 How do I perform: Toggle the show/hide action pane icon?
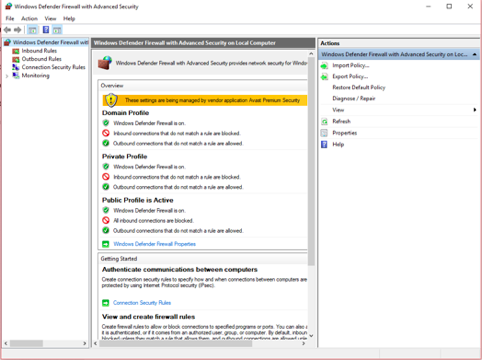pos(57,30)
